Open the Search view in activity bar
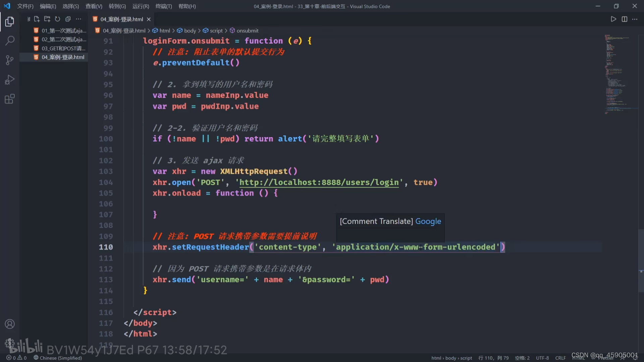 click(x=10, y=41)
